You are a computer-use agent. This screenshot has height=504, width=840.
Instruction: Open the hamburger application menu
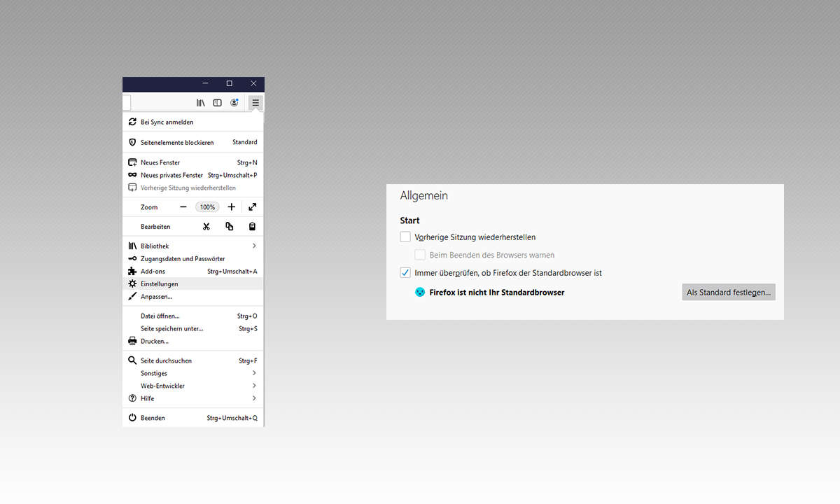point(255,103)
